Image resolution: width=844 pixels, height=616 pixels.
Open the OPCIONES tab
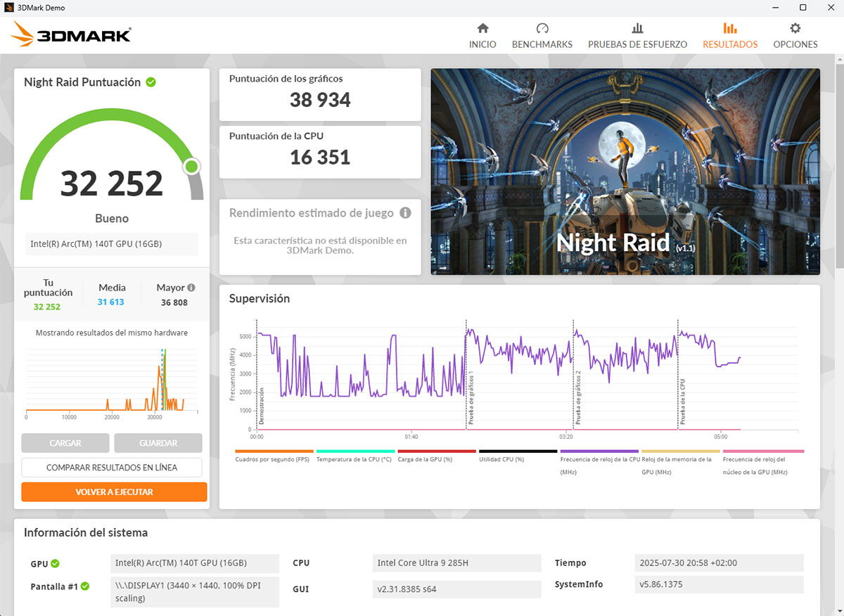(x=795, y=44)
